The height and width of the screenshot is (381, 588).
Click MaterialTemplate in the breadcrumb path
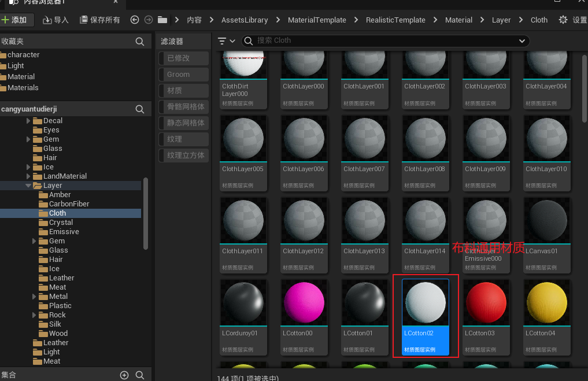[317, 20]
